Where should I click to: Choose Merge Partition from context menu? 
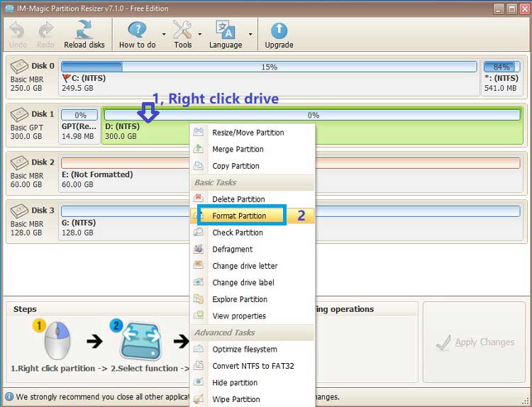tap(253, 149)
